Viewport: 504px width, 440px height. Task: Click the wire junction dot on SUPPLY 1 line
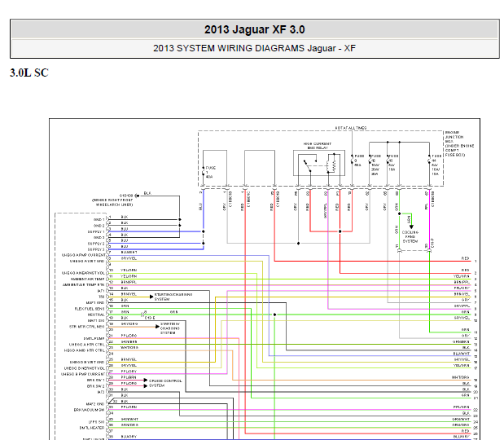pos(203,231)
